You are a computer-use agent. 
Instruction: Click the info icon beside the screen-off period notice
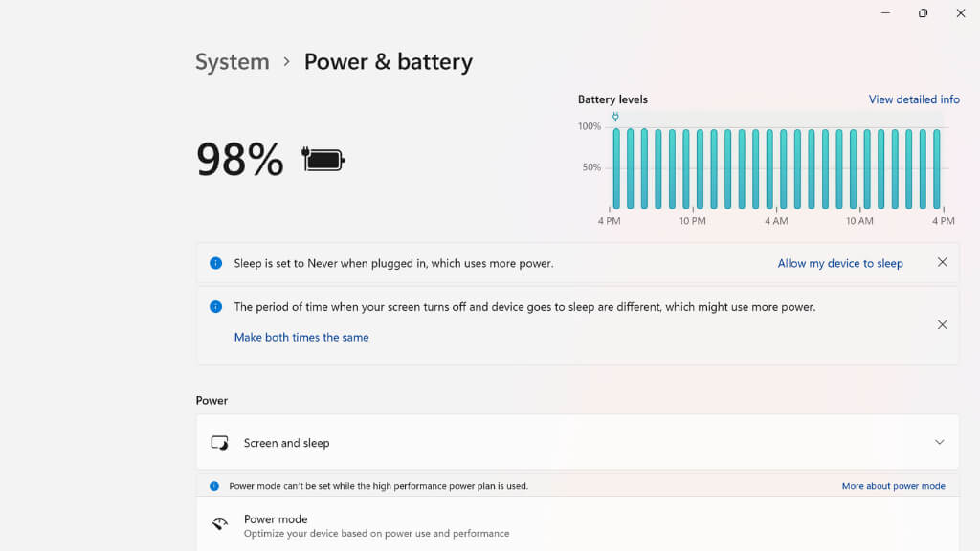coord(215,307)
